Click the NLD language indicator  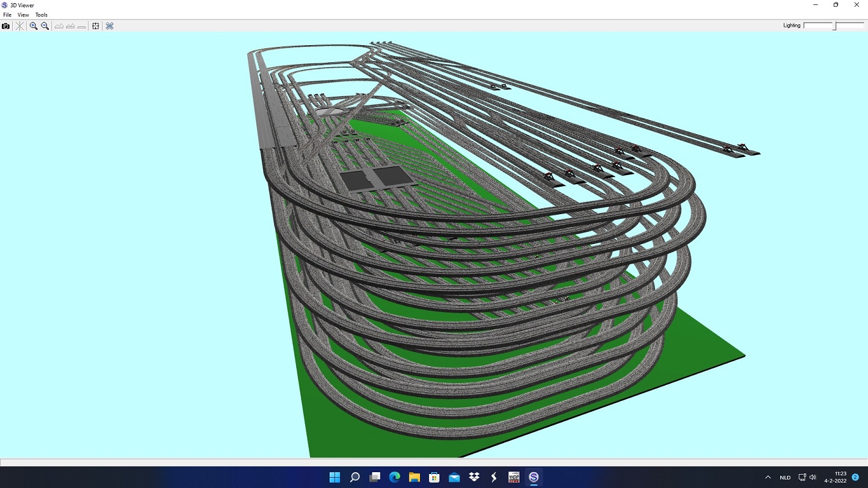click(x=785, y=477)
